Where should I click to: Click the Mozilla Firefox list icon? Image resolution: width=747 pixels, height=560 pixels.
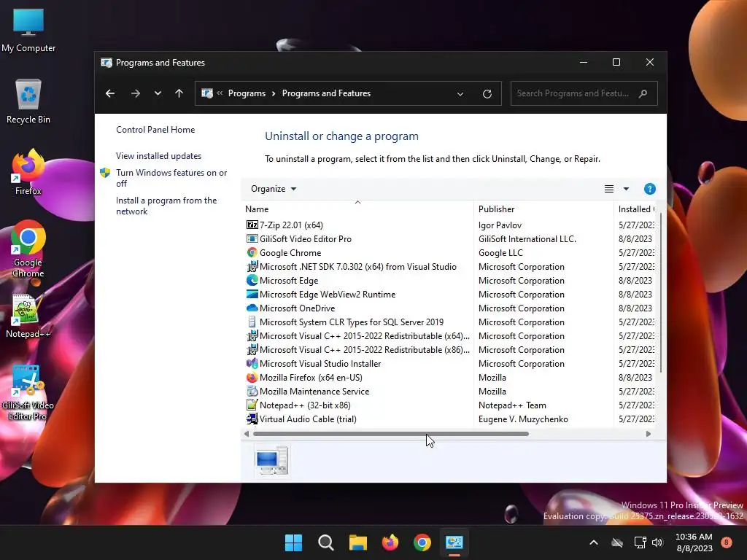click(252, 377)
